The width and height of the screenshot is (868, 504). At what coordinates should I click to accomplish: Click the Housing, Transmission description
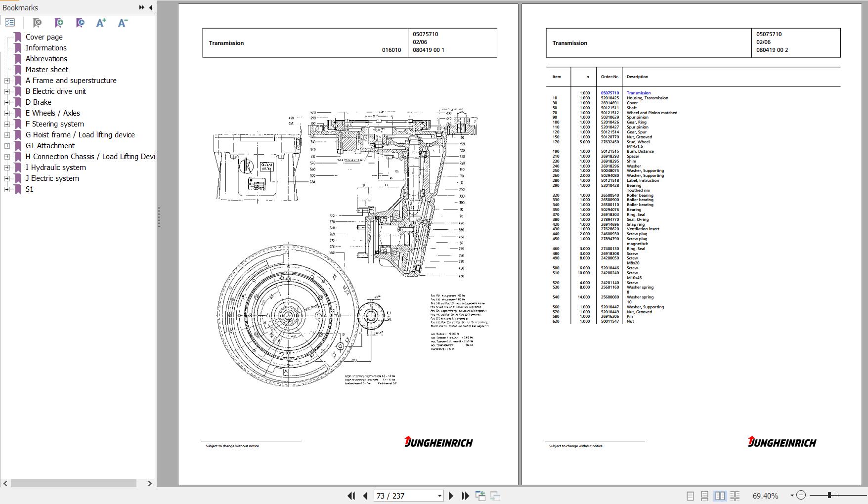tap(647, 98)
